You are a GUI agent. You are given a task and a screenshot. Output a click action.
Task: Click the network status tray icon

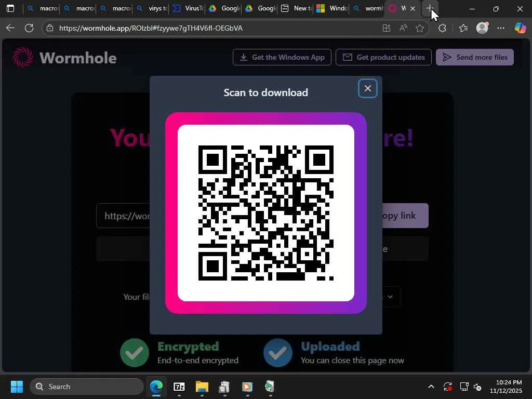[x=464, y=387]
